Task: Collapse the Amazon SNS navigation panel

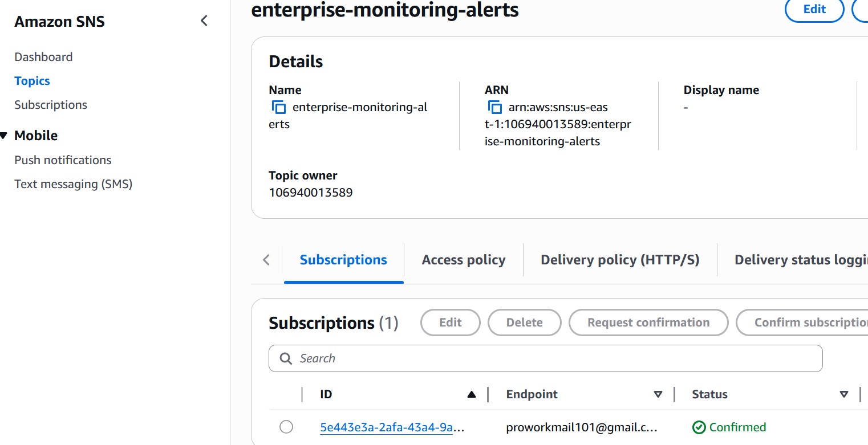Action: 204,21
